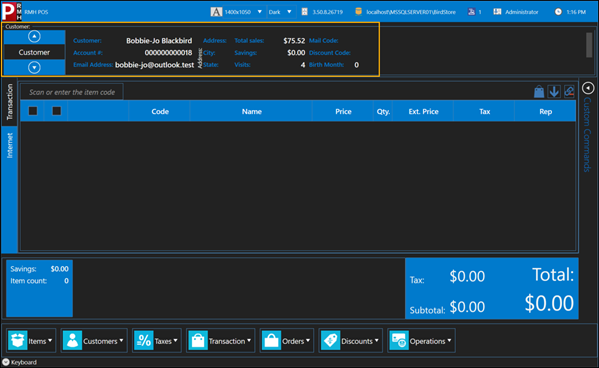Click the database server icon
Screen dimensions: 599x368
pyautogui.click(x=358, y=12)
